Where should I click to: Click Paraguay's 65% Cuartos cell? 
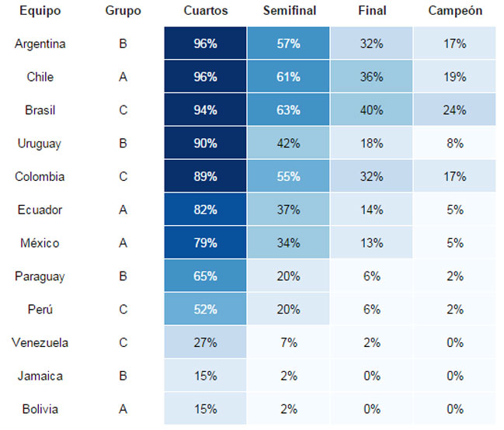[x=205, y=276]
